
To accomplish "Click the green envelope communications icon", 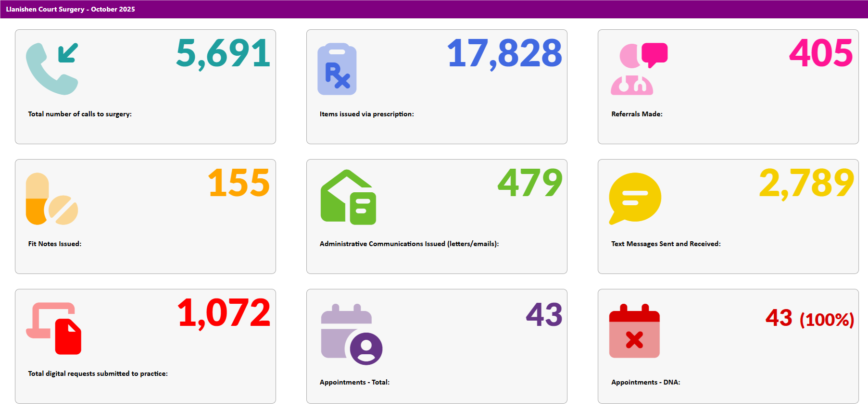I will click(x=348, y=197).
